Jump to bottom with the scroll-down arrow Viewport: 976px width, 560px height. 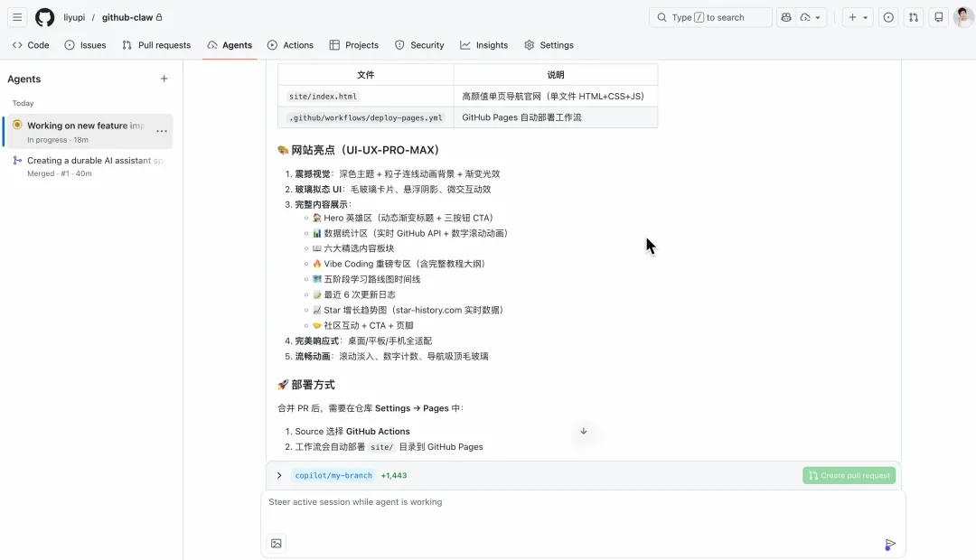(x=583, y=433)
